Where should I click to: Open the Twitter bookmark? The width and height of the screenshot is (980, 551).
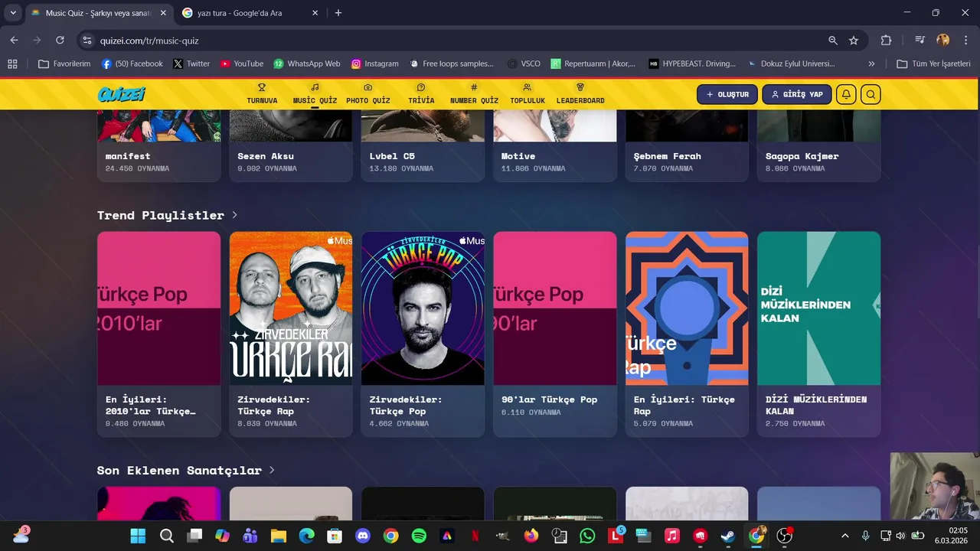[x=191, y=64]
